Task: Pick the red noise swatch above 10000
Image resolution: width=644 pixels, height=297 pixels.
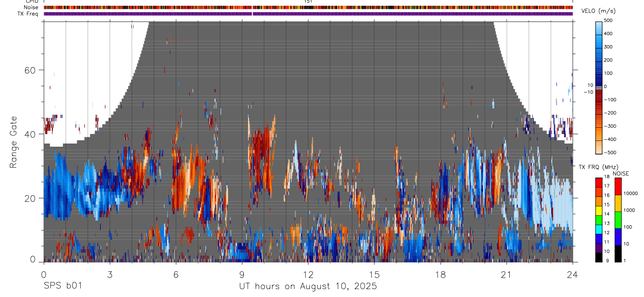Action: click(618, 186)
